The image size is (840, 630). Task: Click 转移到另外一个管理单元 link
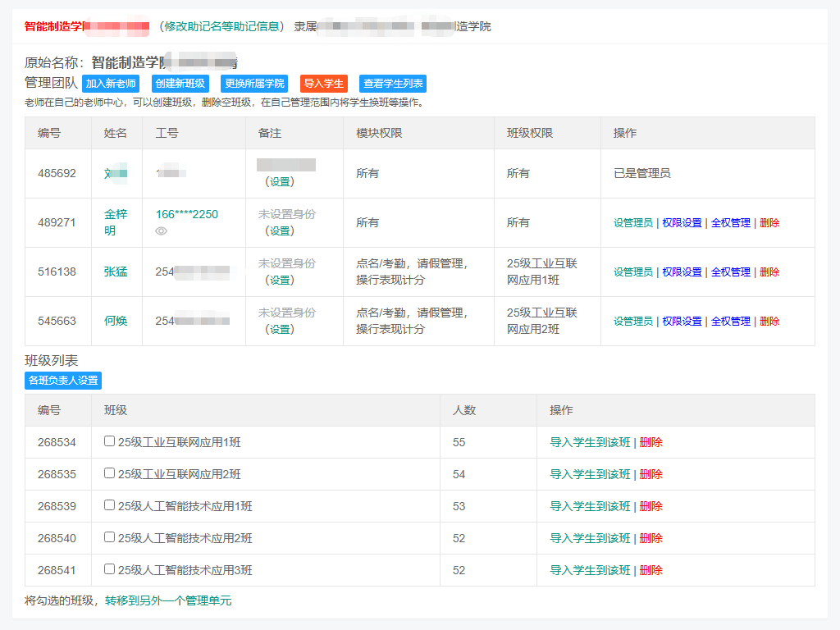168,600
